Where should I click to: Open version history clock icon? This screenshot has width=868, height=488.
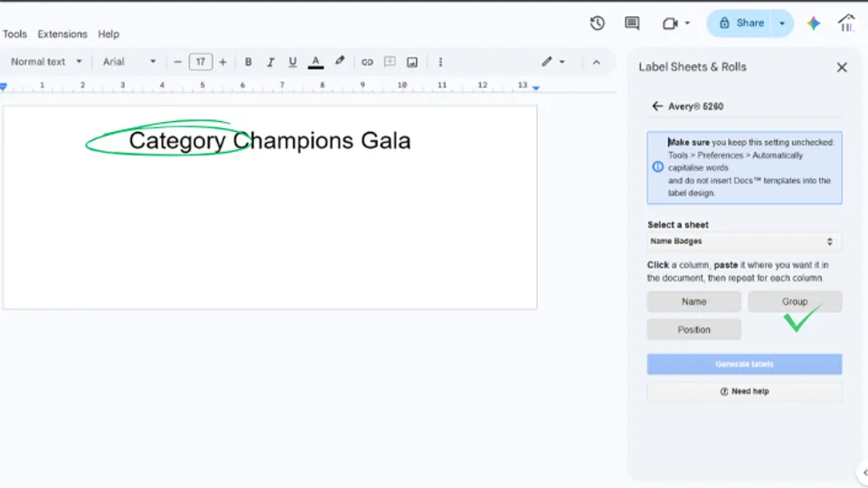tap(597, 23)
